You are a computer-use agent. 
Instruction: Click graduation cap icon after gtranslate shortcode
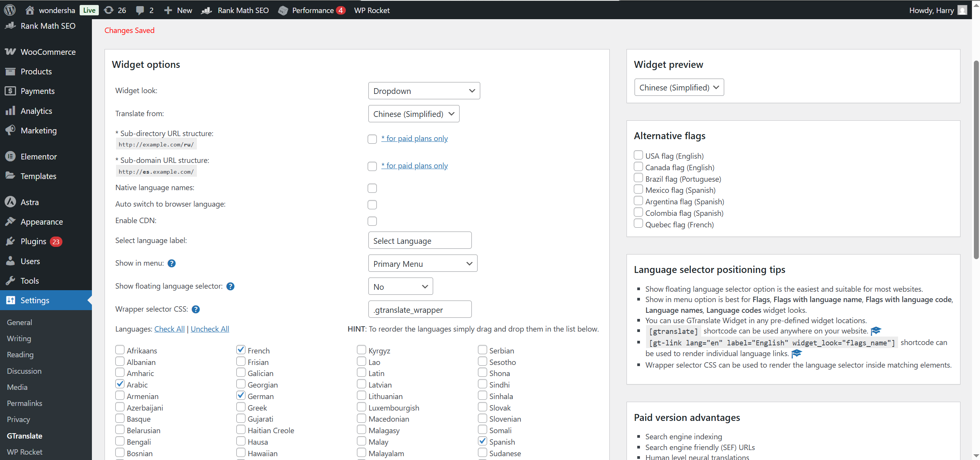tap(876, 331)
